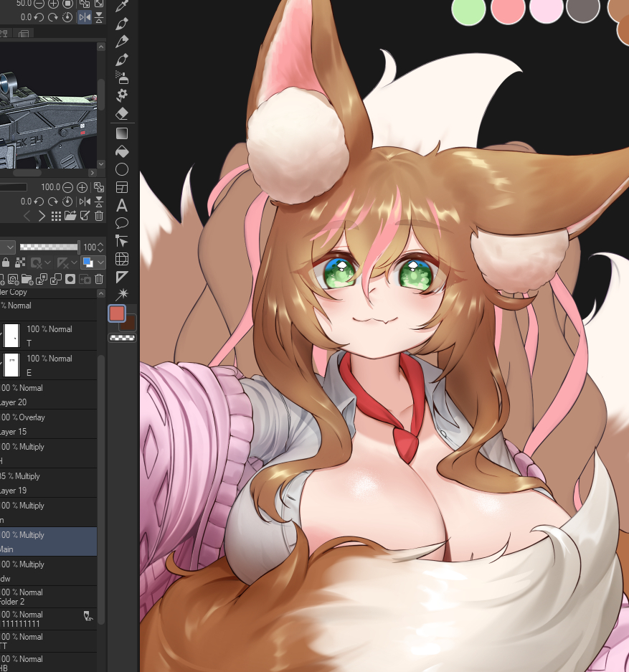Enable lock transparent pixels
The image size is (629, 672).
pyautogui.click(x=19, y=262)
